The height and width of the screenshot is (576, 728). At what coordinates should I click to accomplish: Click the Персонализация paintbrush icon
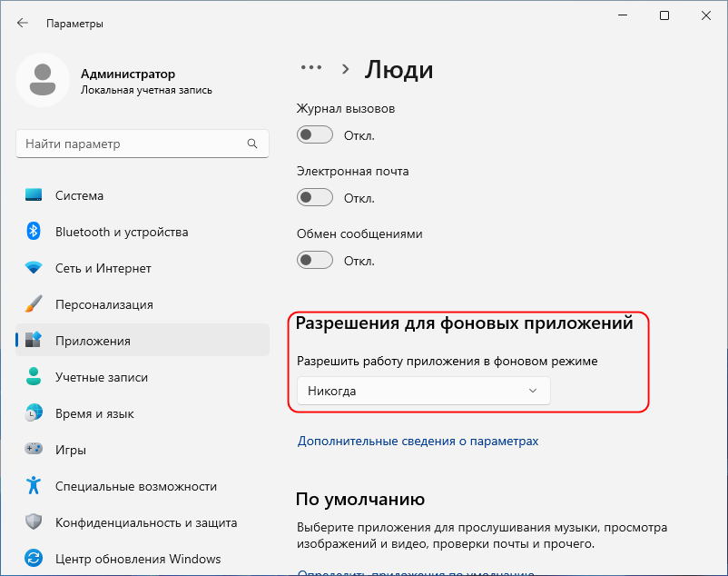pos(34,304)
